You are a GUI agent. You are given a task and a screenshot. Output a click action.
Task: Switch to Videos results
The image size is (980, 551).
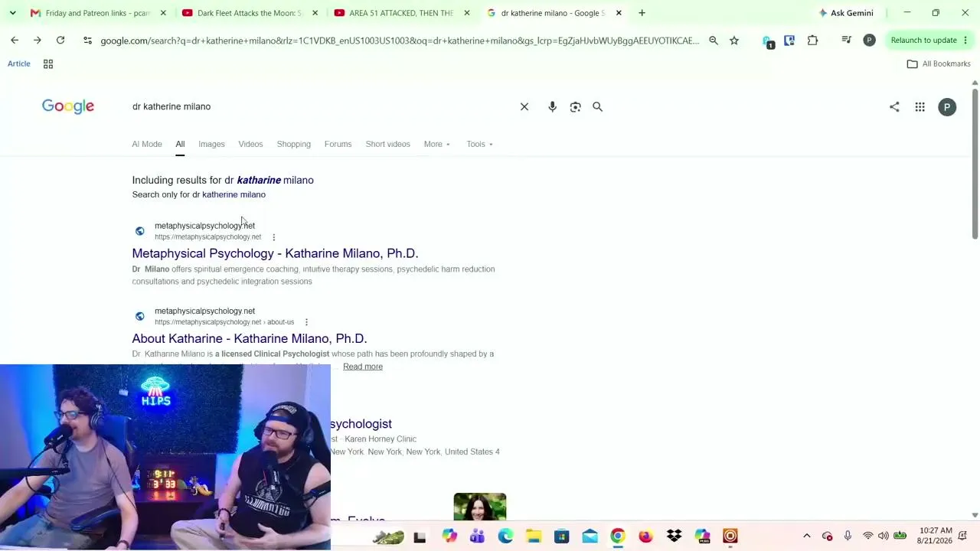point(250,144)
